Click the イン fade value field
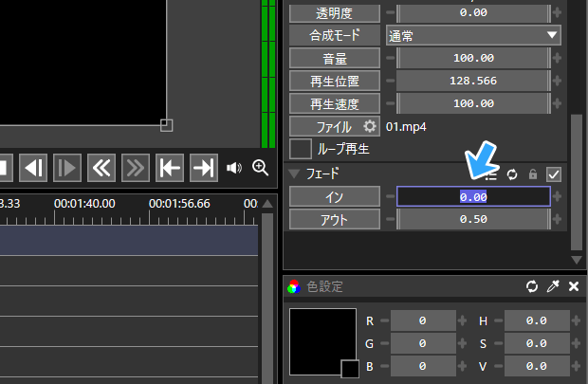 pos(473,196)
